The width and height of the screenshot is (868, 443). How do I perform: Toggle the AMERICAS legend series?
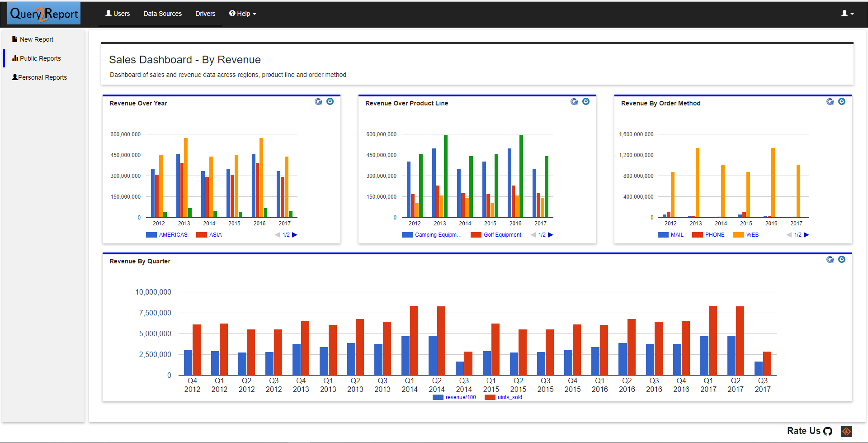(173, 235)
